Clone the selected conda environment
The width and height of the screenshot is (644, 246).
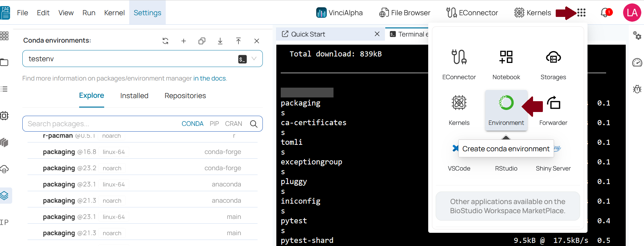pos(202,41)
